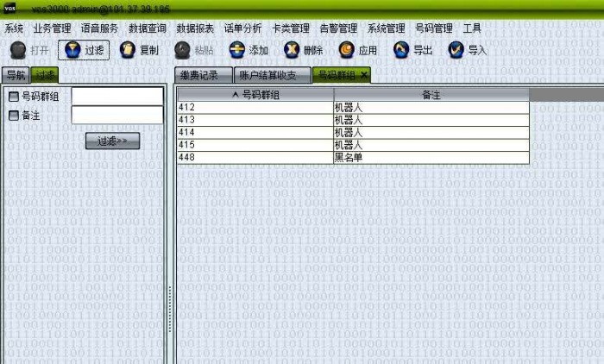Click the 过滤 (Filter) funnel icon in toolbar
The width and height of the screenshot is (604, 364).
72,50
